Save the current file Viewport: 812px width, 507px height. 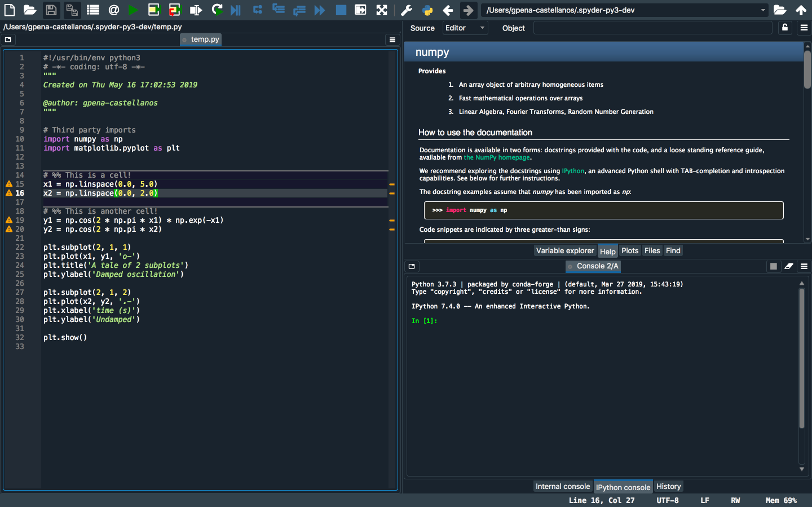point(51,10)
